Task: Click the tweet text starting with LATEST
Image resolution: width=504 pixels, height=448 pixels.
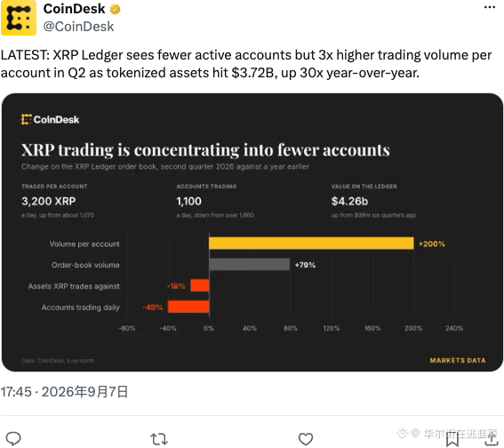Action: click(246, 64)
